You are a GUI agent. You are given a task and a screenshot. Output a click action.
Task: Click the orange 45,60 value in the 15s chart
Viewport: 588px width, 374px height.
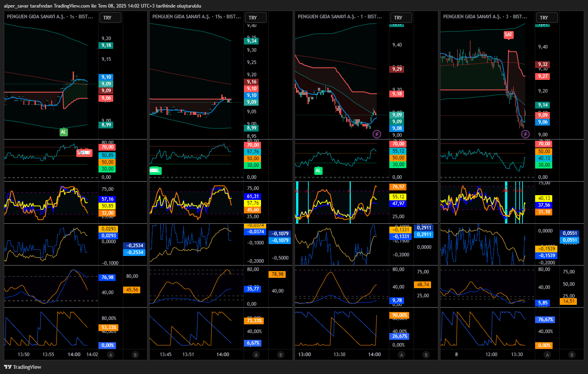253,210
